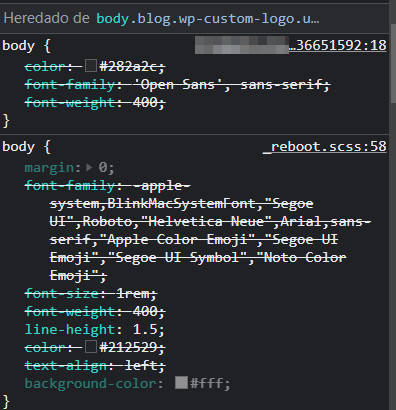Click the first body selector
Image resolution: width=396 pixels, height=410 pixels.
(18, 46)
